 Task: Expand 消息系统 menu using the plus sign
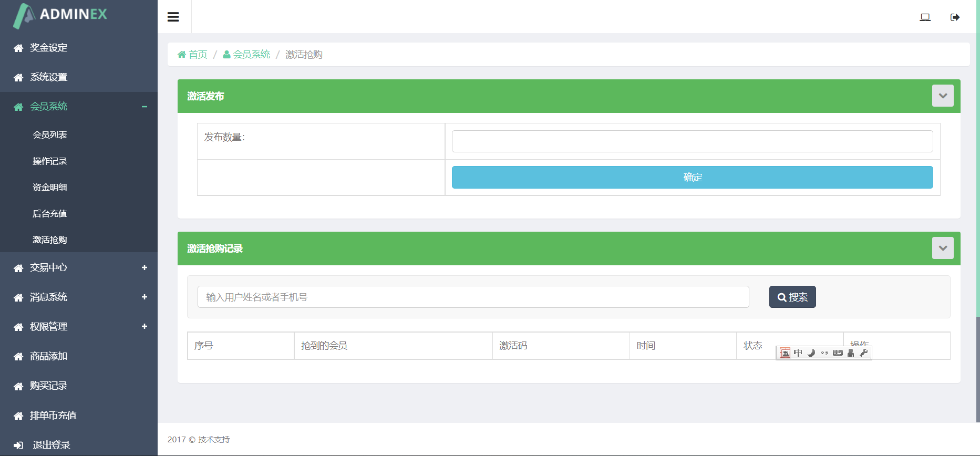pyautogui.click(x=145, y=297)
